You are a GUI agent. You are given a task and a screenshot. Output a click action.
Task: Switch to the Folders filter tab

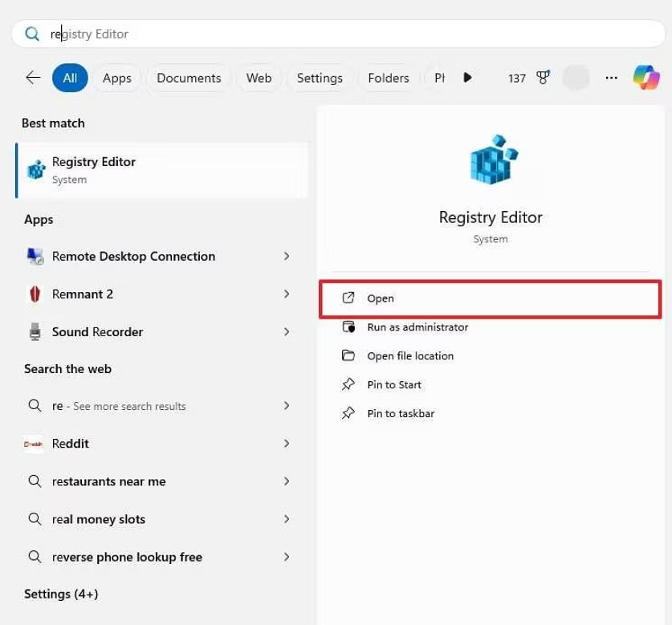click(x=389, y=78)
